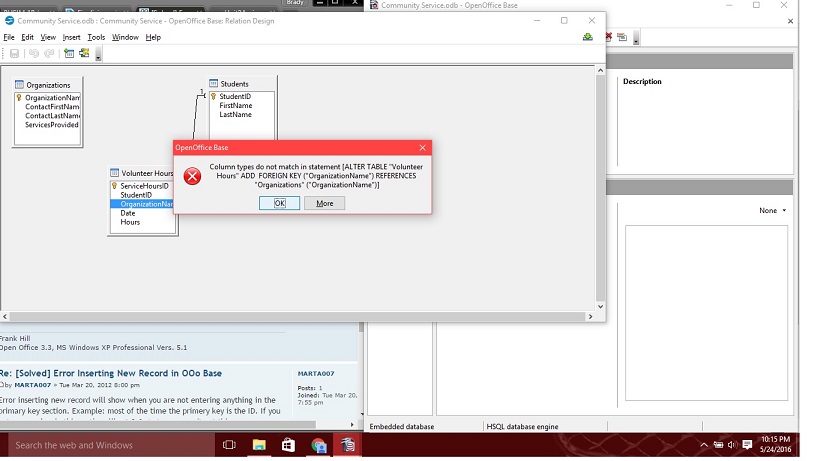Switch to Chrome in the taskbar

[318, 445]
